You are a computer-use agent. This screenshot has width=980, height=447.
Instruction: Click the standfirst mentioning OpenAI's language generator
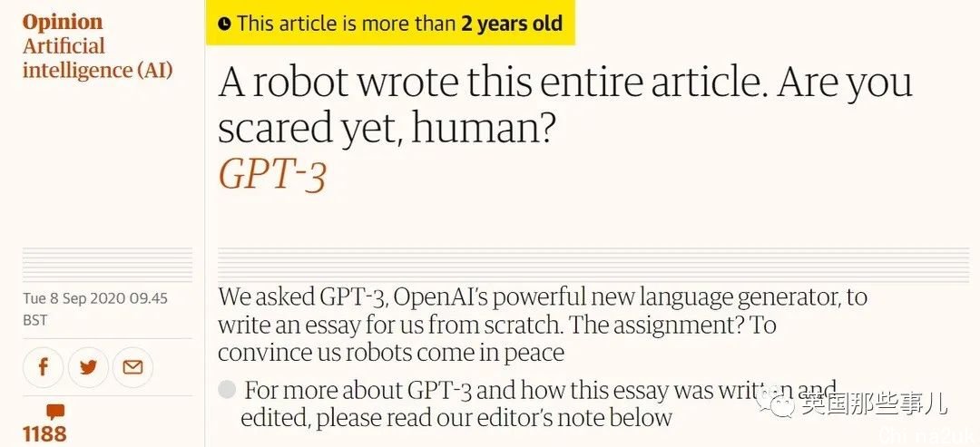click(543, 325)
